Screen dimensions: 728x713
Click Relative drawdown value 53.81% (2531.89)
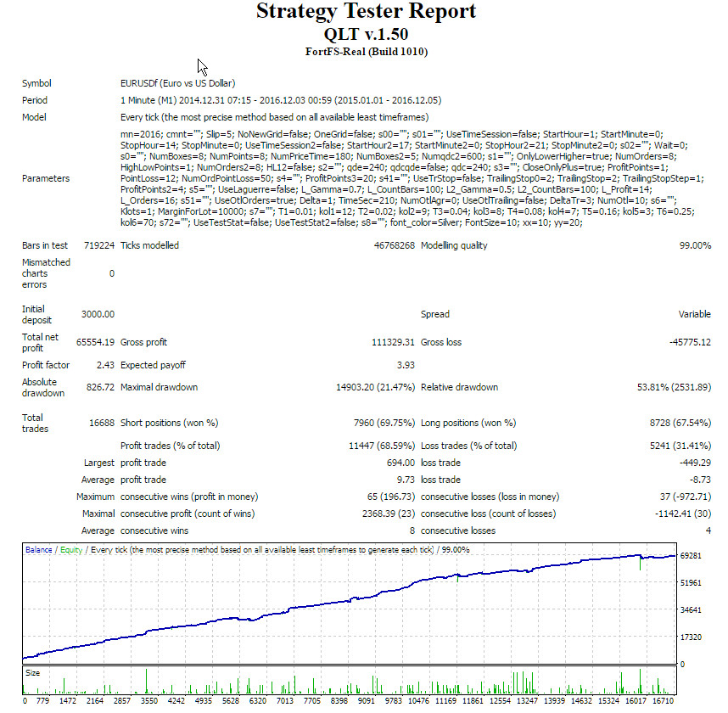point(675,387)
